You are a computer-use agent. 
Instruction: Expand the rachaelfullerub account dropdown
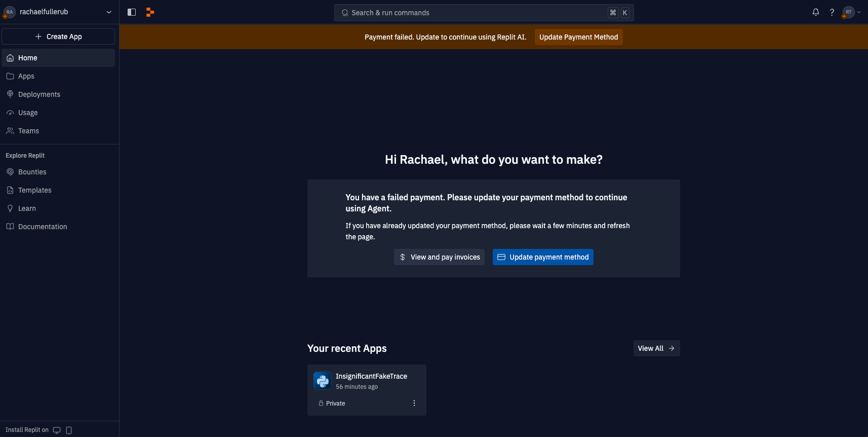[x=109, y=12]
